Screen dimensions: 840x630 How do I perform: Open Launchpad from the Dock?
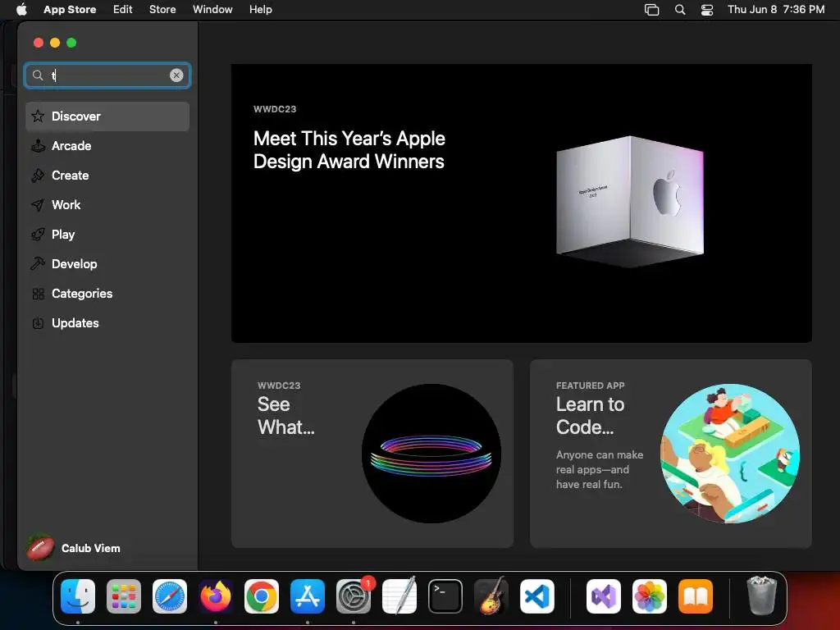pos(124,596)
